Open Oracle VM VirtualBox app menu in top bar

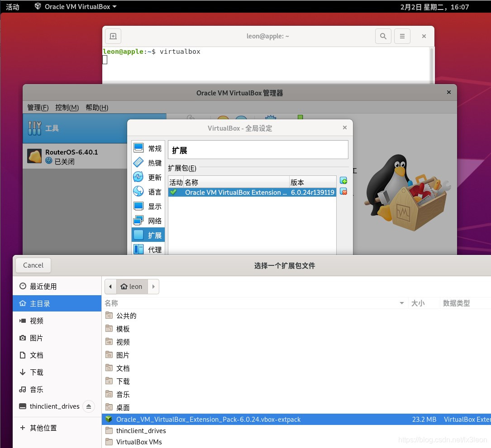point(76,7)
